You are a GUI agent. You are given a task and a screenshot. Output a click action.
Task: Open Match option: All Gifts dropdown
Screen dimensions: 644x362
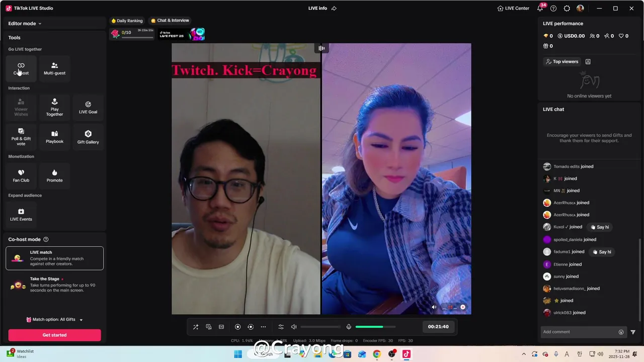[x=54, y=320]
